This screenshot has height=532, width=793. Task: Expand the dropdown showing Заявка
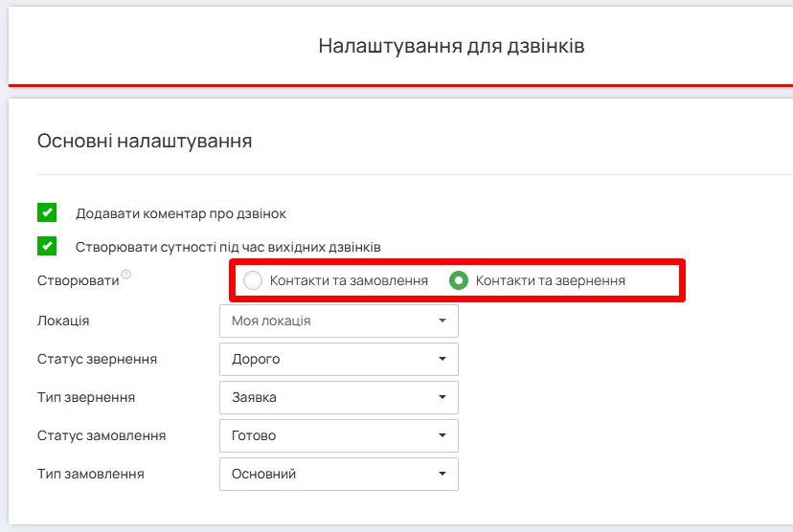click(x=338, y=398)
